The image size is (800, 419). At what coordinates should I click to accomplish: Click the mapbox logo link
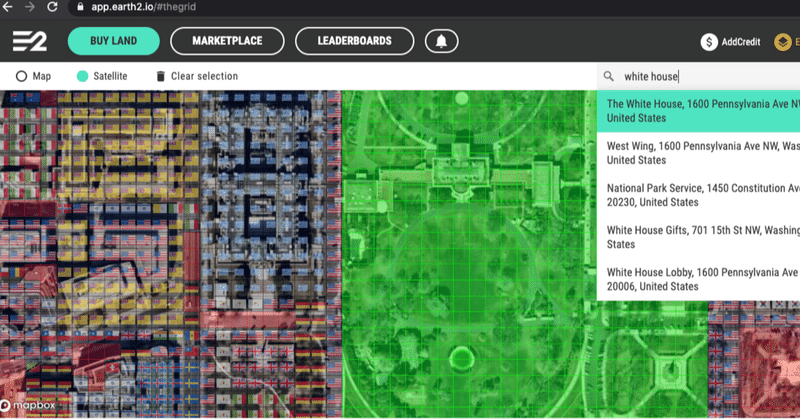click(x=28, y=405)
